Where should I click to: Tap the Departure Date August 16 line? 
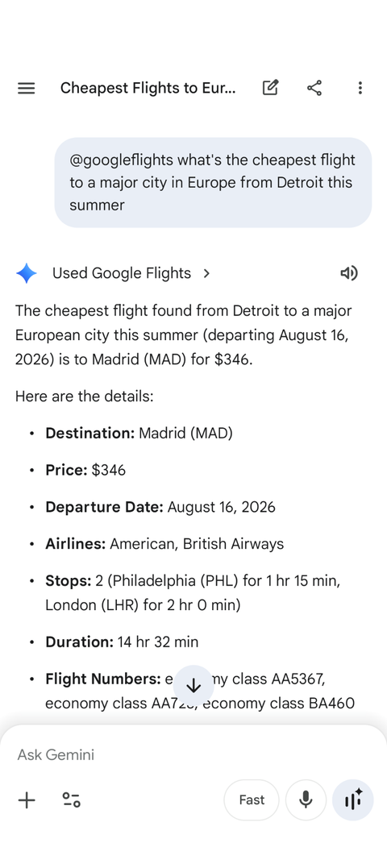click(x=160, y=507)
